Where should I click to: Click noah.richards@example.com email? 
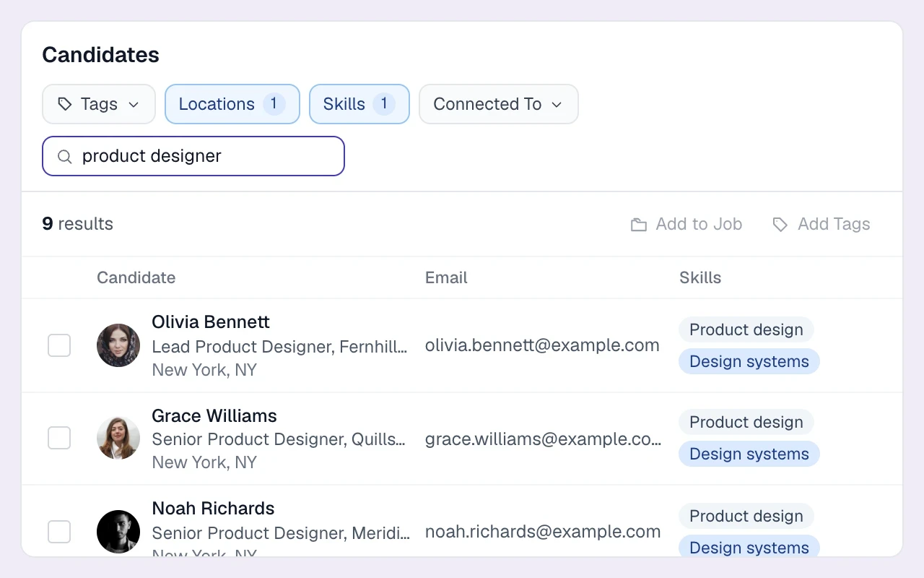pos(543,532)
